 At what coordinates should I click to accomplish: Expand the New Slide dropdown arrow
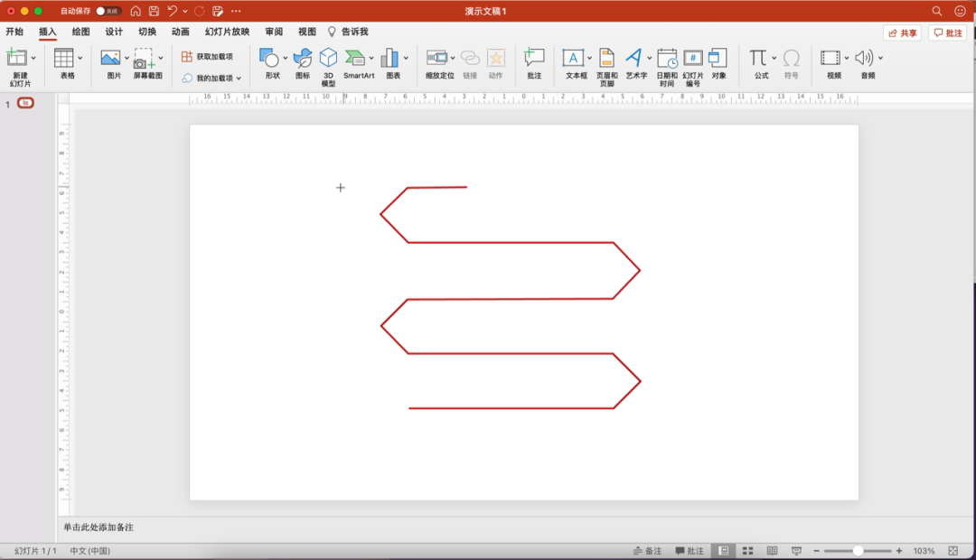click(x=33, y=59)
